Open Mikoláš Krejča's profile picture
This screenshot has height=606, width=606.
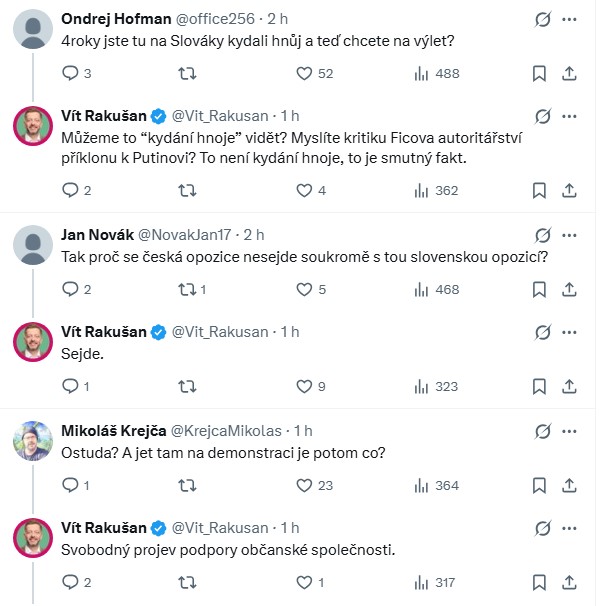point(33,439)
